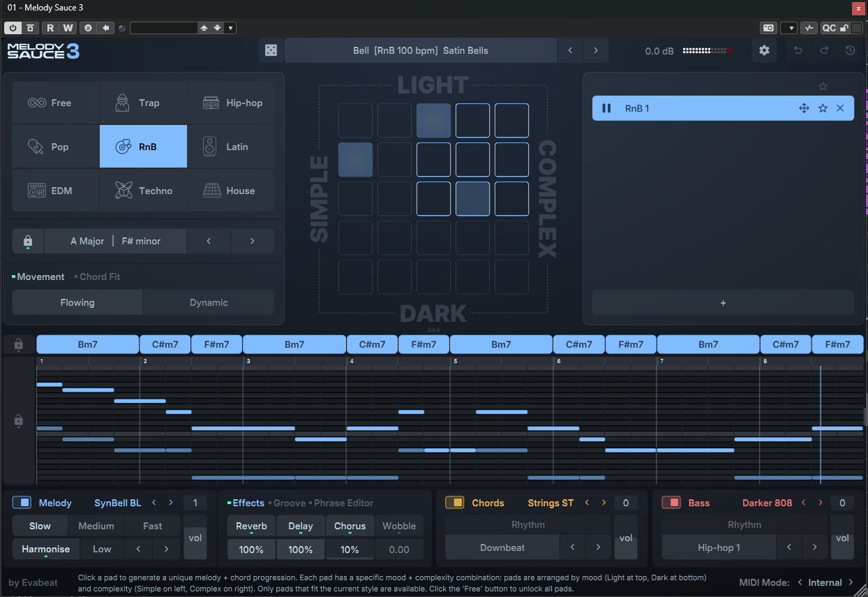Viewport: 868px width, 597px height.
Task: Disable the Bass track toggle
Action: tap(671, 503)
